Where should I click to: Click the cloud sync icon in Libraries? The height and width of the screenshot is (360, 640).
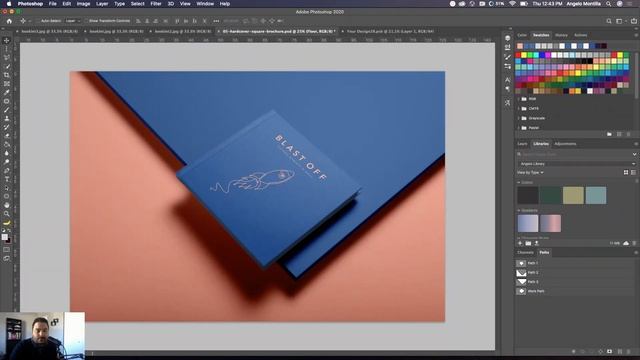626,243
